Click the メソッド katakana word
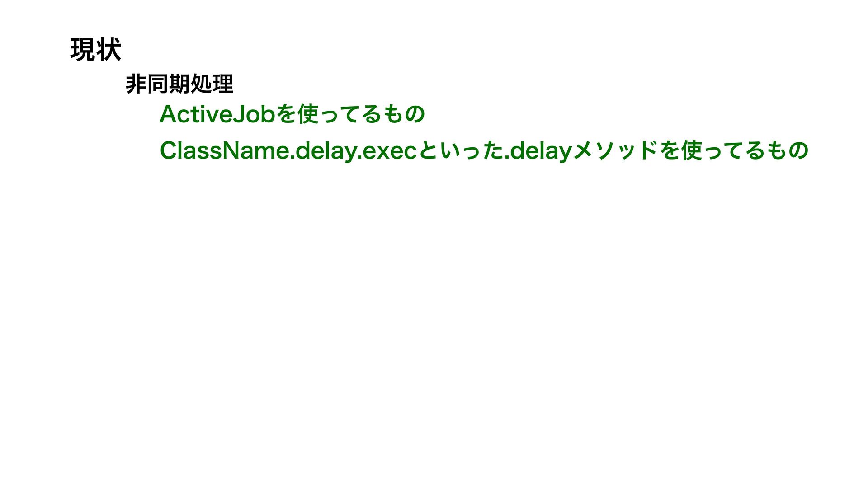Viewport: 868px width, 488px height. (x=615, y=151)
